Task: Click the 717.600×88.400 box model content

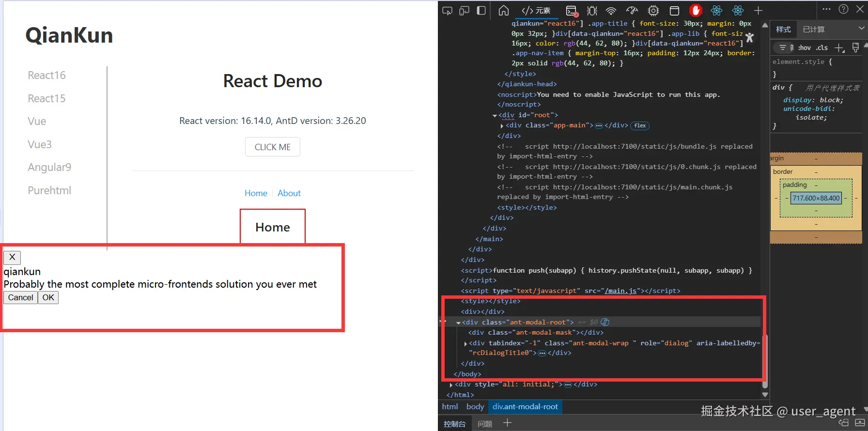Action: (816, 198)
